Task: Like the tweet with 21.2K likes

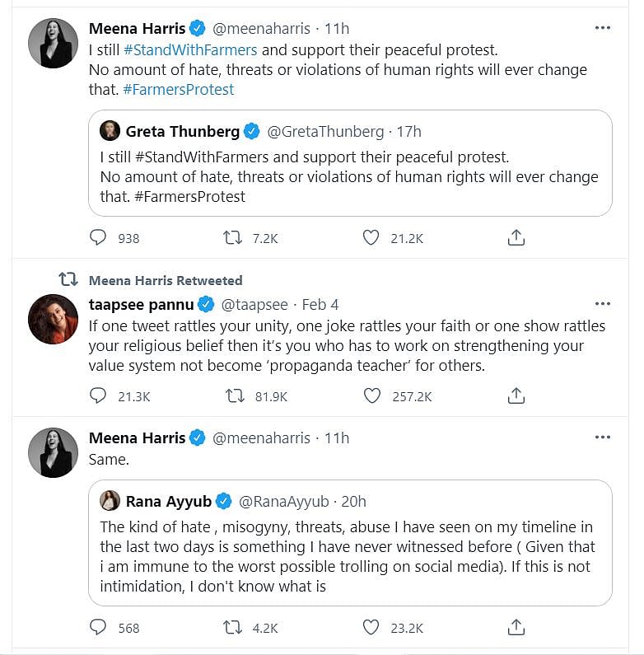Action: 371,238
